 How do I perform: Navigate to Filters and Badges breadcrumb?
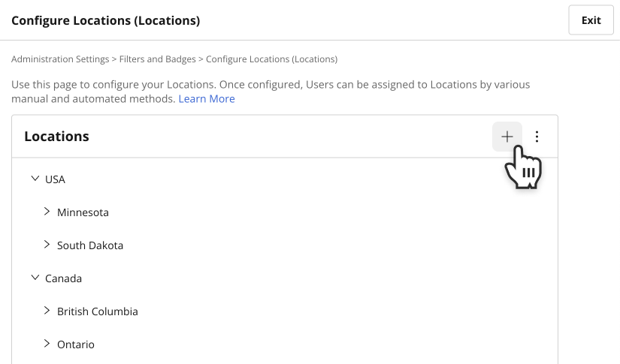click(157, 59)
